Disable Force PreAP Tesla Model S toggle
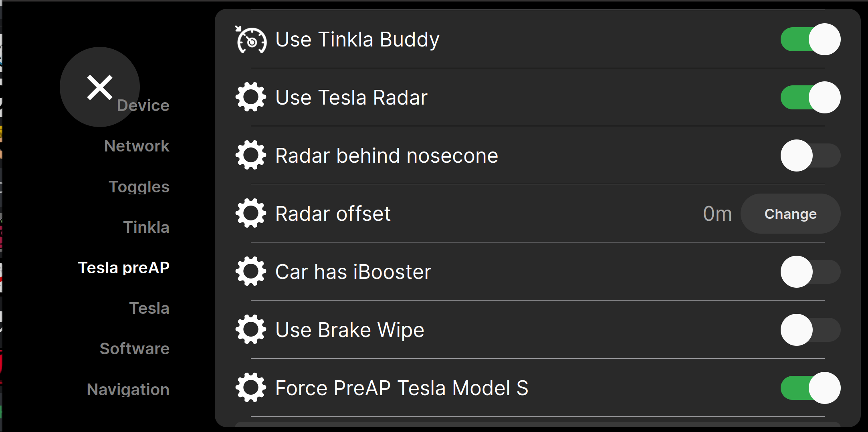 click(x=810, y=388)
